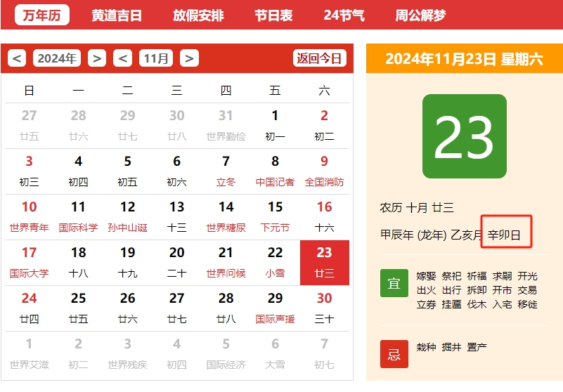Select November 8 中国记者

coord(275,171)
